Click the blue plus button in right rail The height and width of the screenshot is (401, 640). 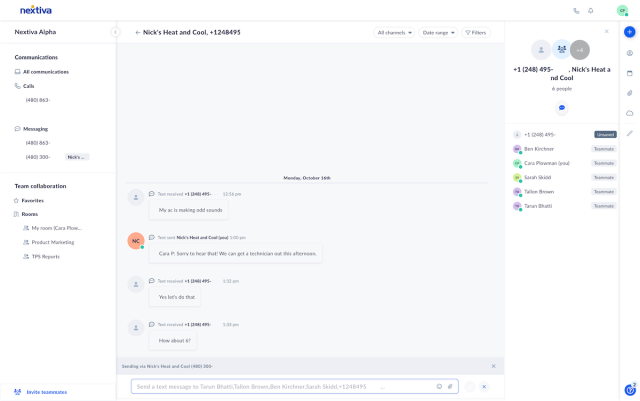pos(629,32)
